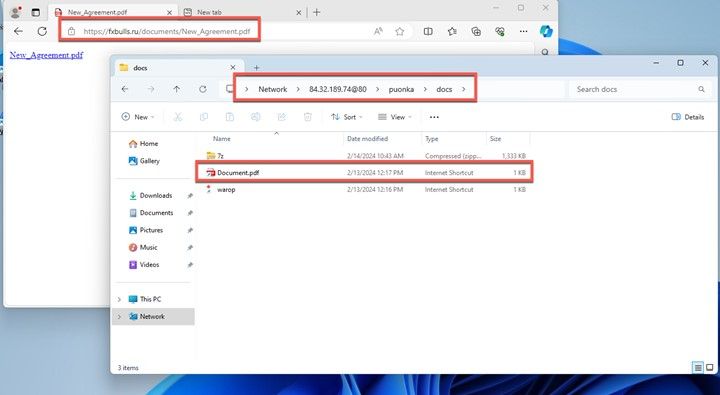The height and width of the screenshot is (395, 720).
Task: Refresh File Explorer folder view
Action: point(202,89)
